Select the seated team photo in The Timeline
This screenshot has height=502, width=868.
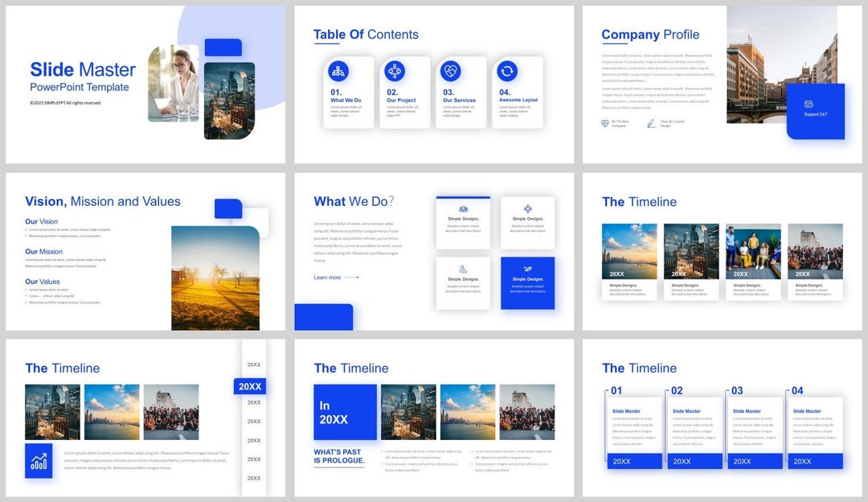click(753, 251)
